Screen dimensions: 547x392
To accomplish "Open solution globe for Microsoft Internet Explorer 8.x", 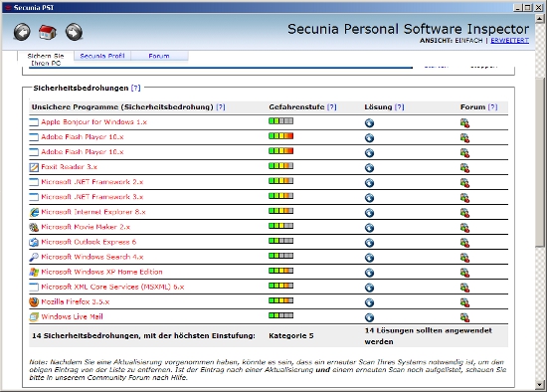I will [x=369, y=213].
